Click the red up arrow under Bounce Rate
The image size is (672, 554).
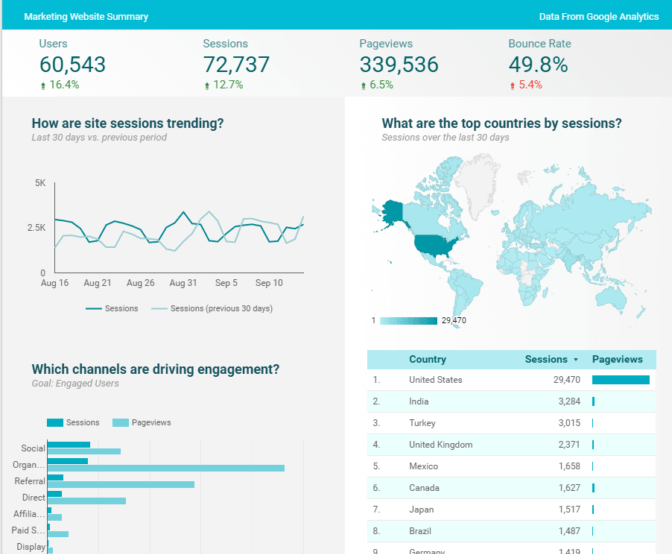[x=512, y=86]
